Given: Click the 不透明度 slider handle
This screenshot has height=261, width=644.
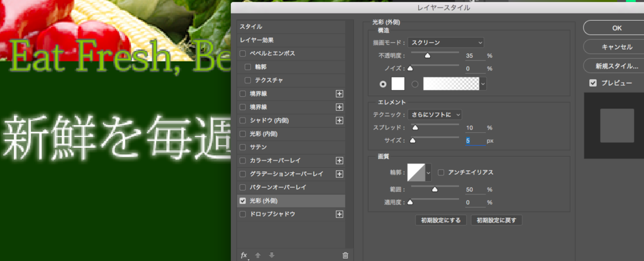Looking at the screenshot, I should (x=428, y=55).
